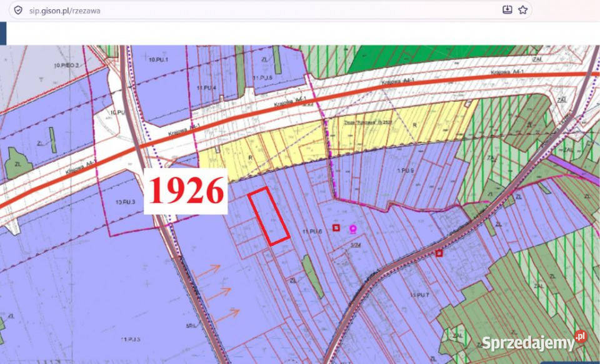Click the 11.PU.6 zone label
600x364 pixels.
[x=312, y=231]
